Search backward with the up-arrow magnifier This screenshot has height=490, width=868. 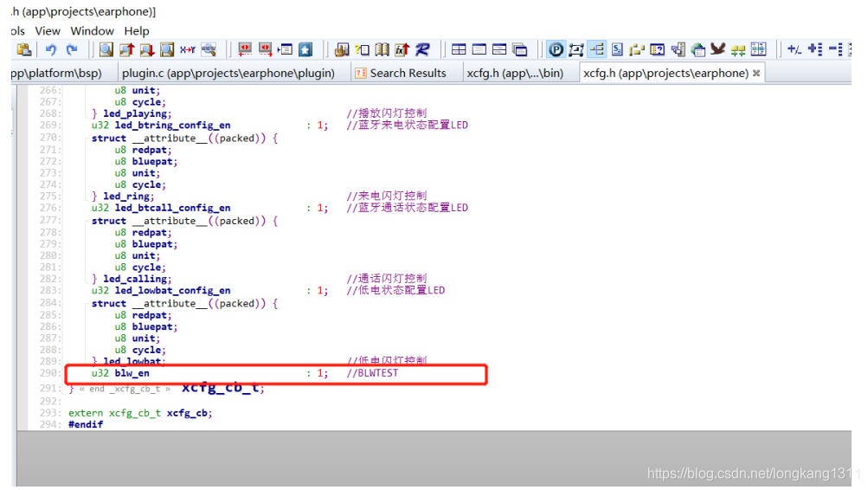126,50
